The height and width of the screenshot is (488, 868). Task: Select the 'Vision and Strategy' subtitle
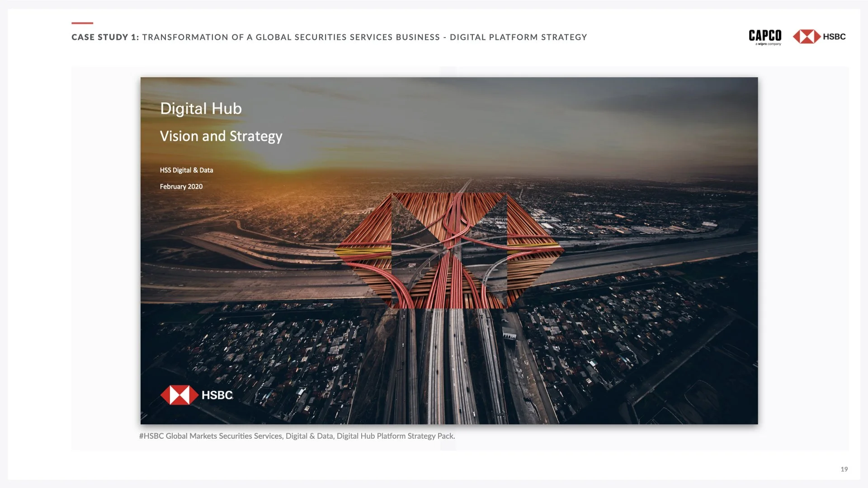click(221, 136)
